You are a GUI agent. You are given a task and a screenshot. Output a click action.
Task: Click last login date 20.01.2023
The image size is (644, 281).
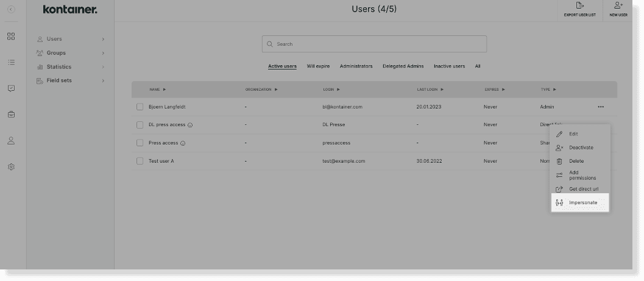tap(429, 107)
